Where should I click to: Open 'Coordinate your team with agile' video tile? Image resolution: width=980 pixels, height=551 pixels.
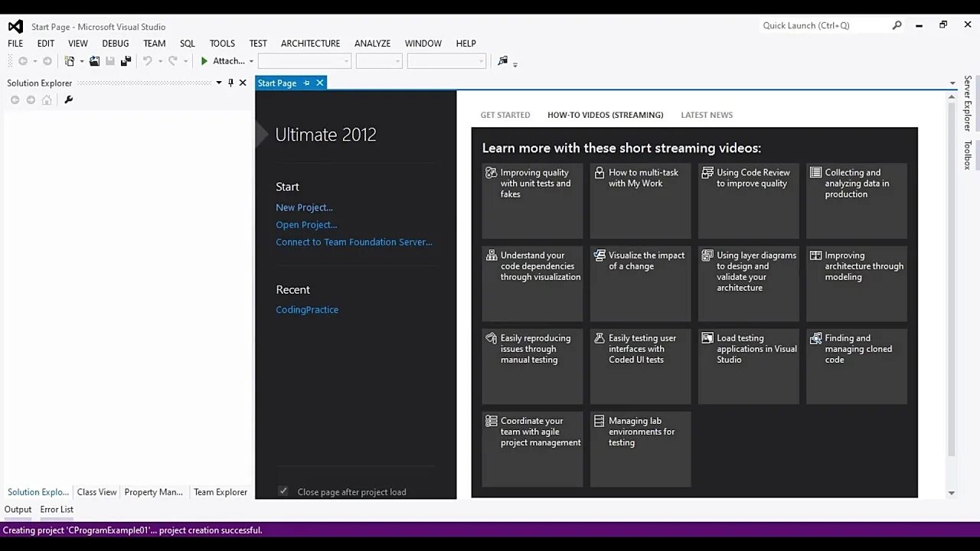pyautogui.click(x=532, y=448)
